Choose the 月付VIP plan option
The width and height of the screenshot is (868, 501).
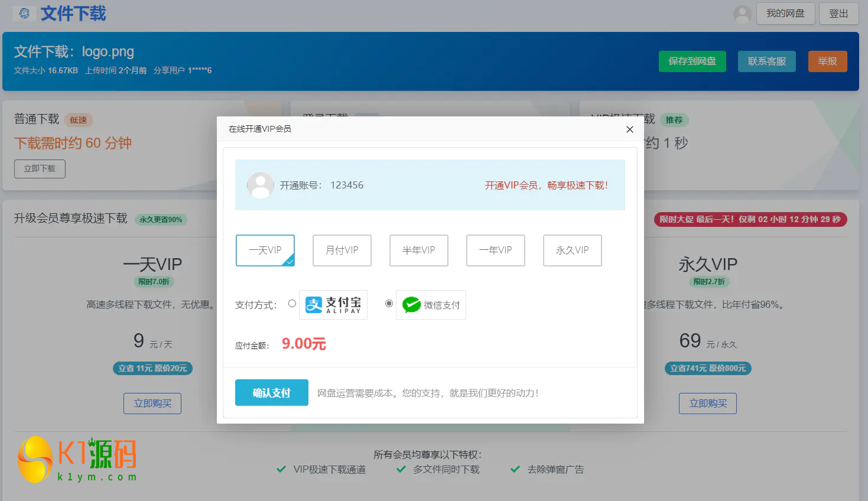342,250
